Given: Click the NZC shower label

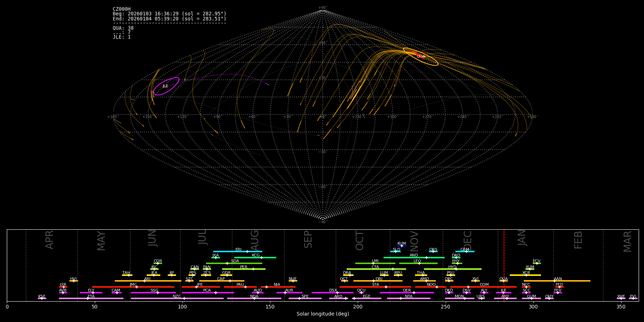Looking at the screenshot, I should click(x=177, y=296).
